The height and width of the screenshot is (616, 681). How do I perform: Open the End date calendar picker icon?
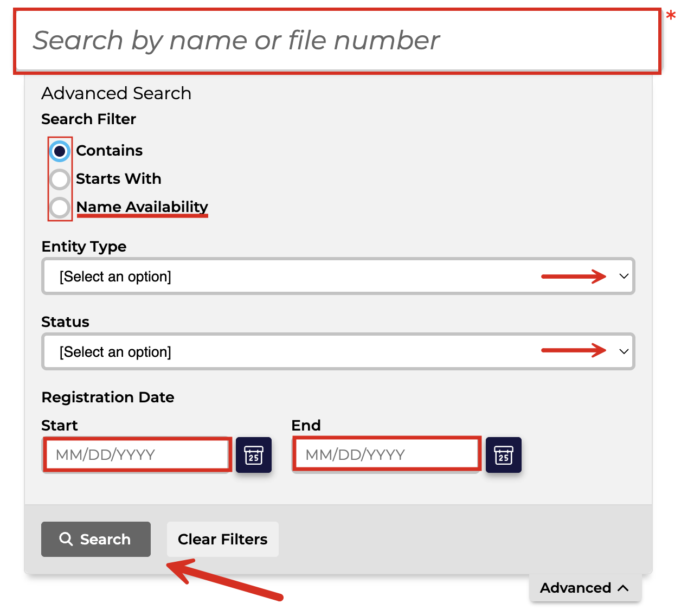click(504, 455)
